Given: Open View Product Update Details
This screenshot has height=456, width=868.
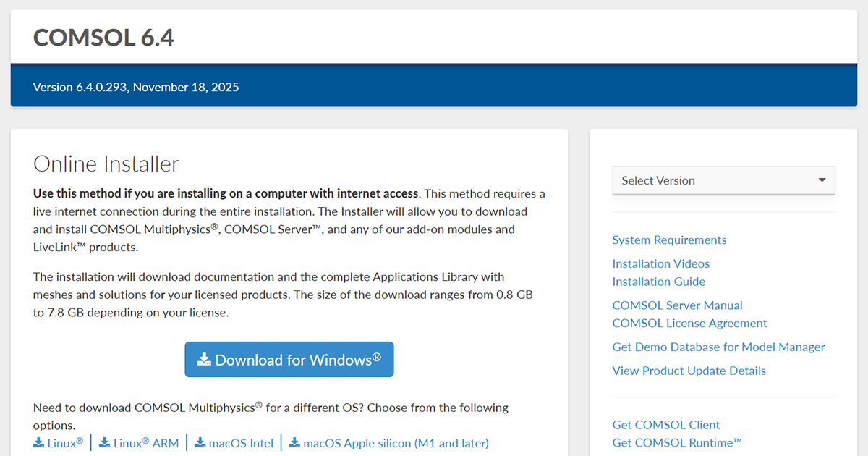Looking at the screenshot, I should pyautogui.click(x=689, y=371).
